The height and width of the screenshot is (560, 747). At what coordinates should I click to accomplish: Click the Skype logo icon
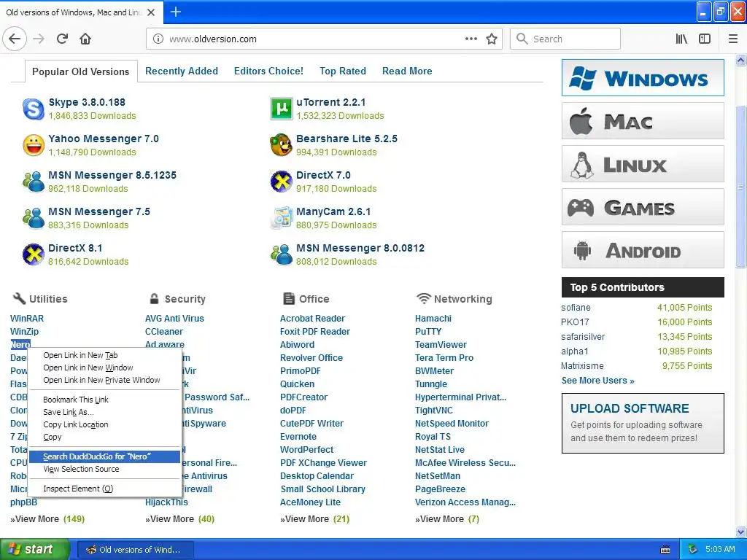[x=34, y=109]
